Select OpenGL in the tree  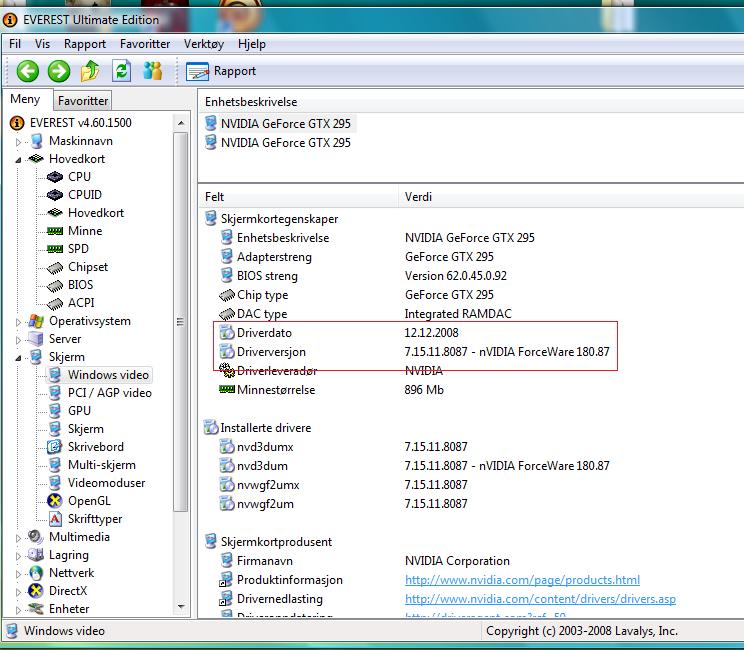click(x=89, y=501)
